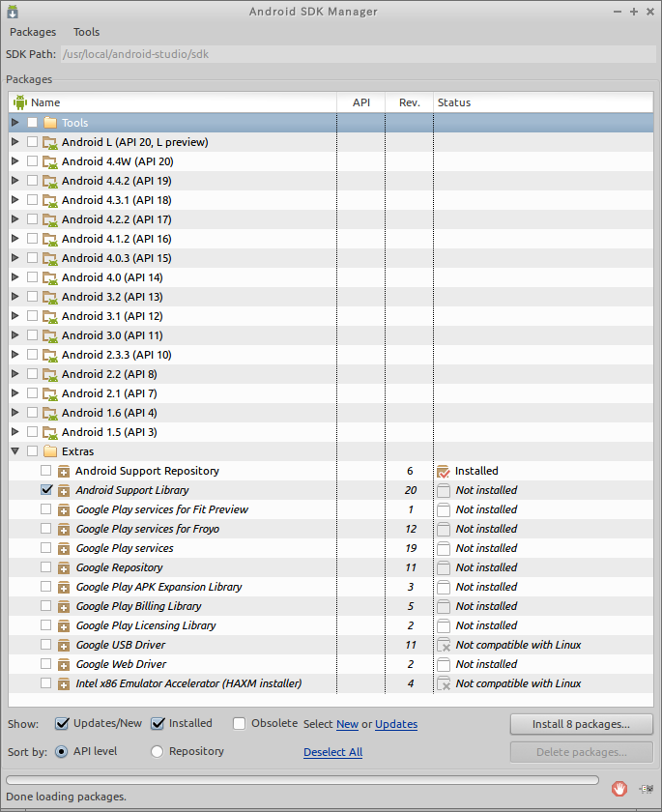662x812 pixels.
Task: Click Google Play APK Expansion Library package icon
Action: (x=64, y=588)
